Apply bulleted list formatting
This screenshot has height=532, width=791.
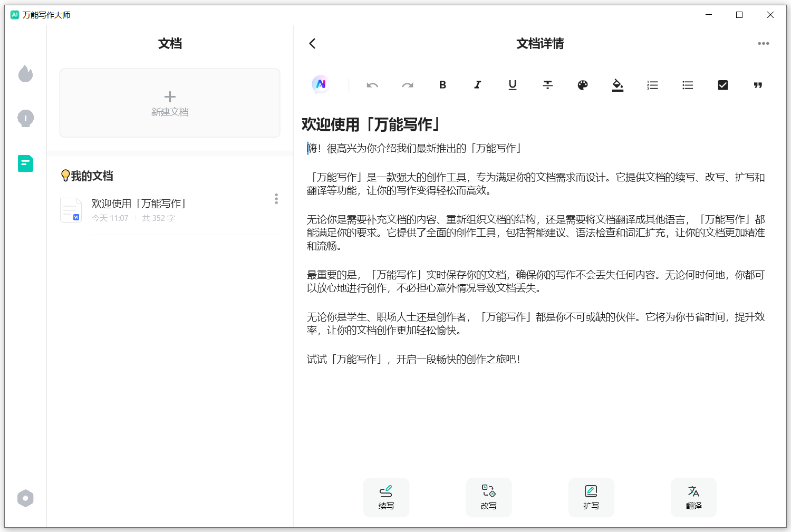click(688, 85)
